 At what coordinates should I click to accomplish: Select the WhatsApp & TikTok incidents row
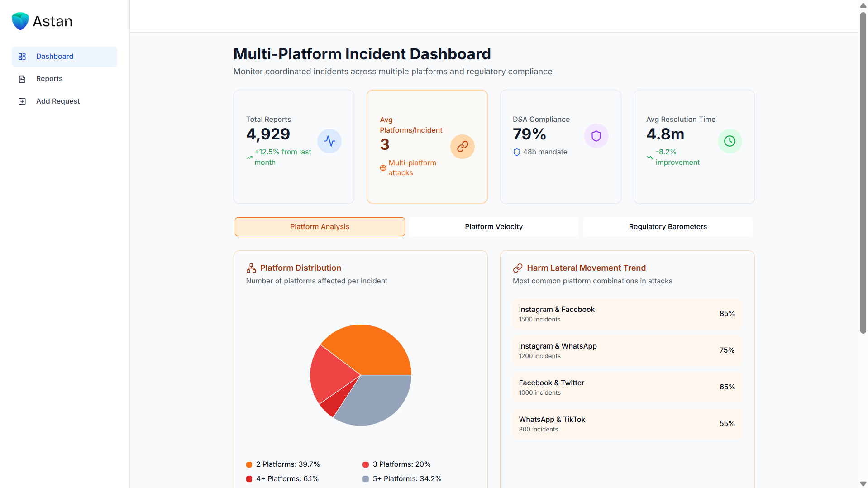(627, 424)
